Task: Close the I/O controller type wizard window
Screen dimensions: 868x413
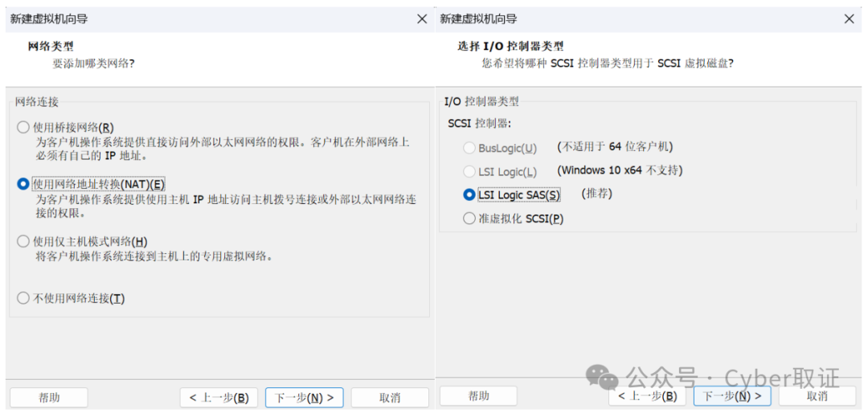Action: [x=850, y=19]
